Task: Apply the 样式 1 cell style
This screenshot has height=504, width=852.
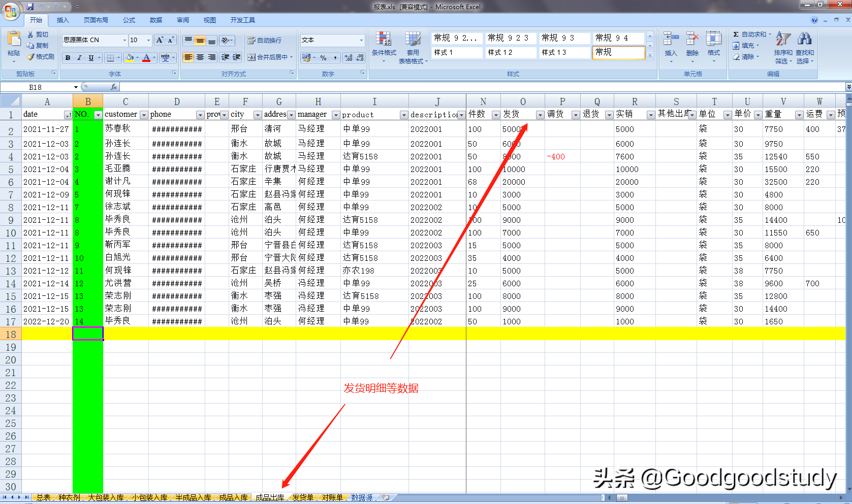Action: click(457, 52)
